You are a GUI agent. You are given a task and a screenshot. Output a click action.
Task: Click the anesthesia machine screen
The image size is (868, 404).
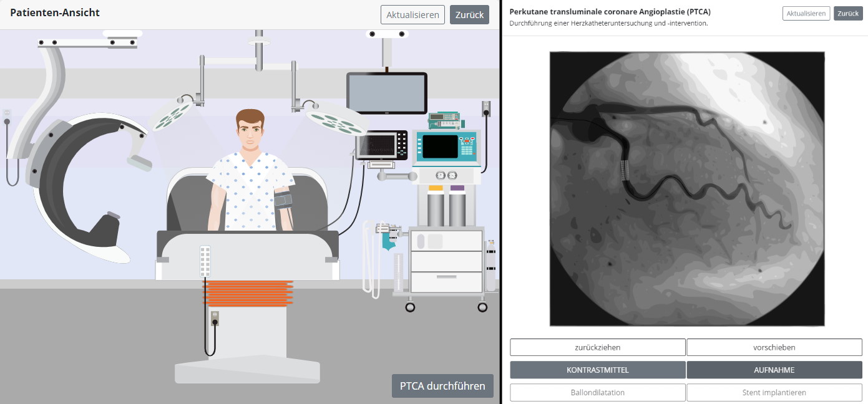click(441, 147)
